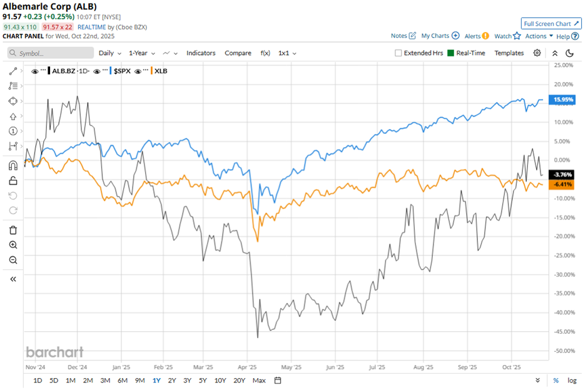Zoom out of the chart
This screenshot has width=588, height=390.
click(13, 260)
